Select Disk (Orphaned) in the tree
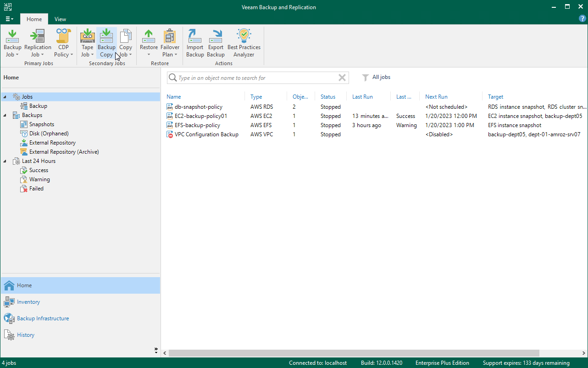 (x=49, y=134)
